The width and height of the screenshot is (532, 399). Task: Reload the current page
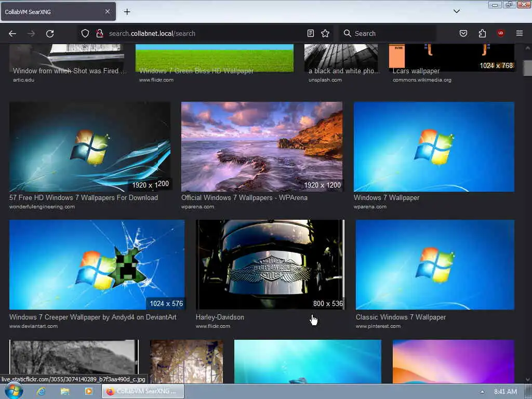pyautogui.click(x=50, y=33)
